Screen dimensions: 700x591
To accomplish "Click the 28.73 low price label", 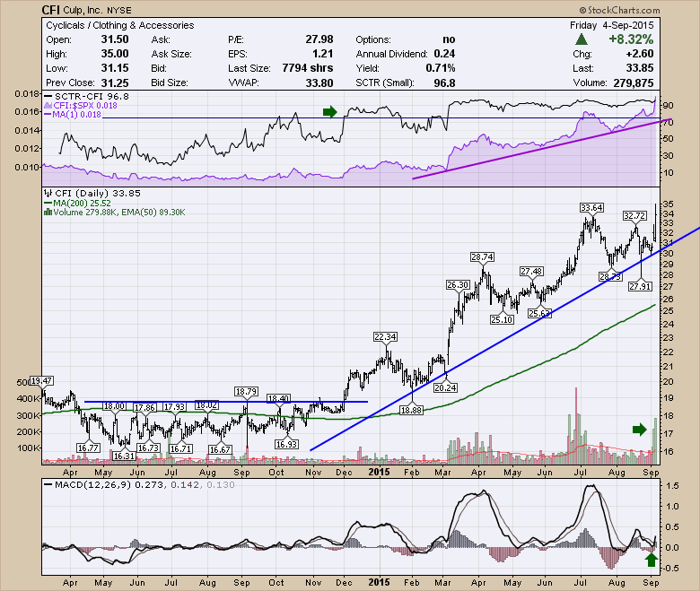I will (610, 277).
